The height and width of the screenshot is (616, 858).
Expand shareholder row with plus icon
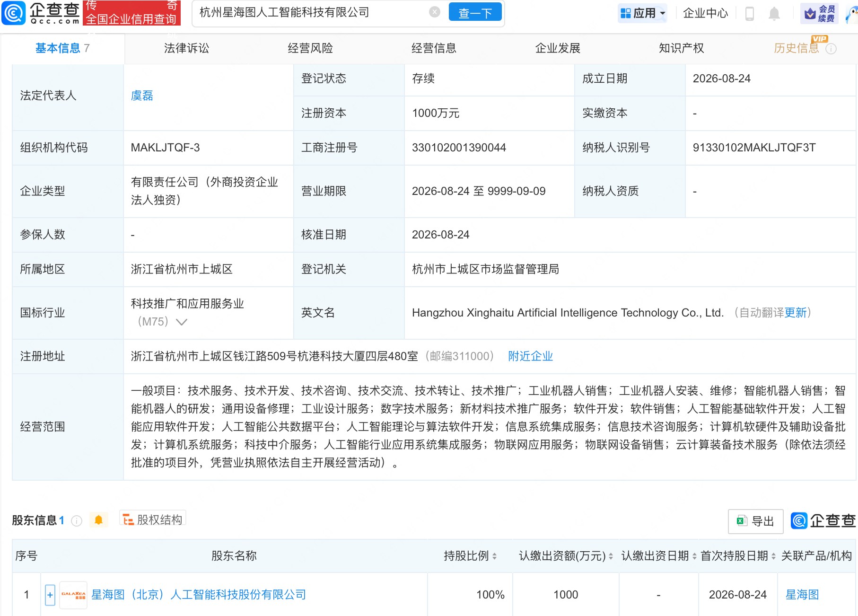tap(50, 595)
